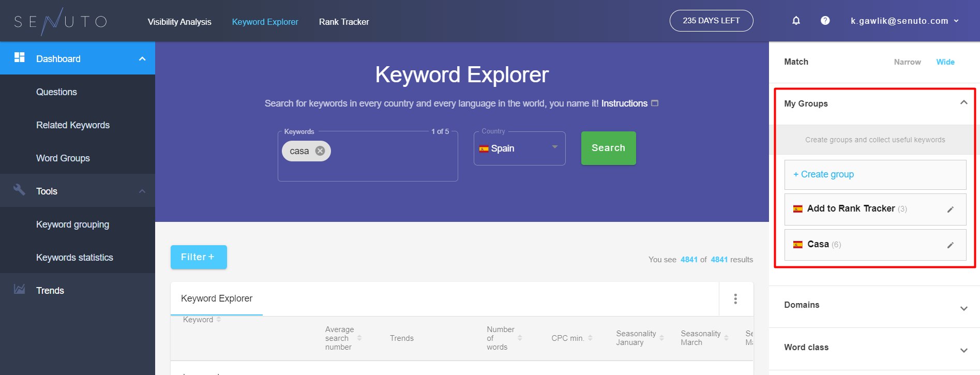Expand the Word class panel
Viewport: 980px width, 375px height.
tap(963, 350)
